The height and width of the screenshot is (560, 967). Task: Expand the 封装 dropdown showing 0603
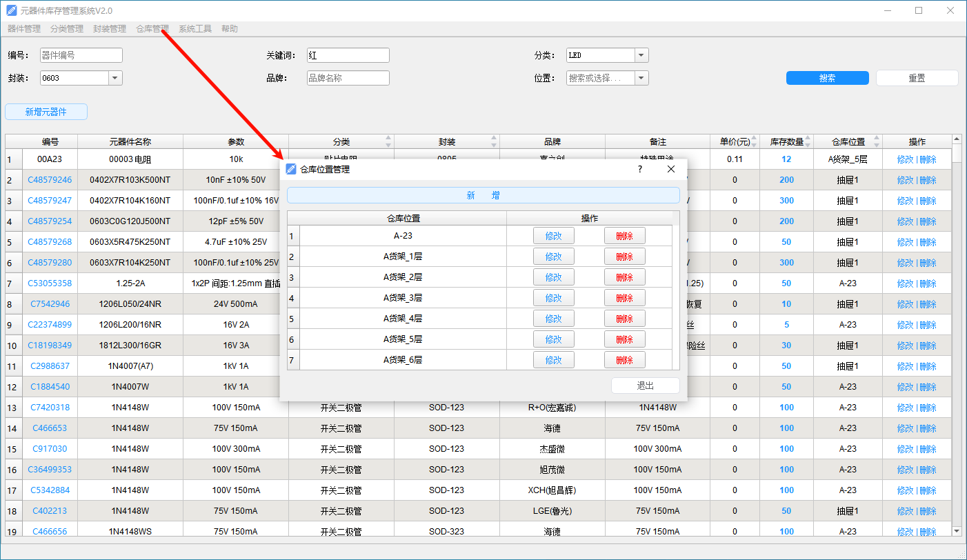115,78
